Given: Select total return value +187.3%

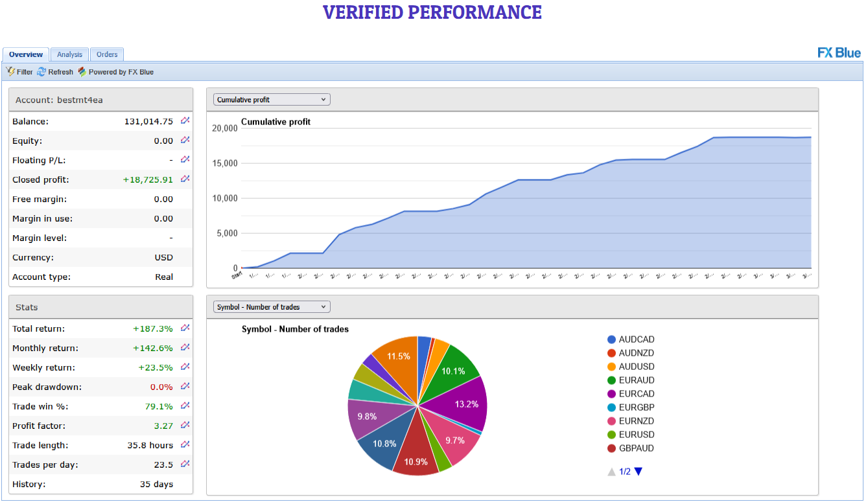Looking at the screenshot, I should click(x=153, y=328).
